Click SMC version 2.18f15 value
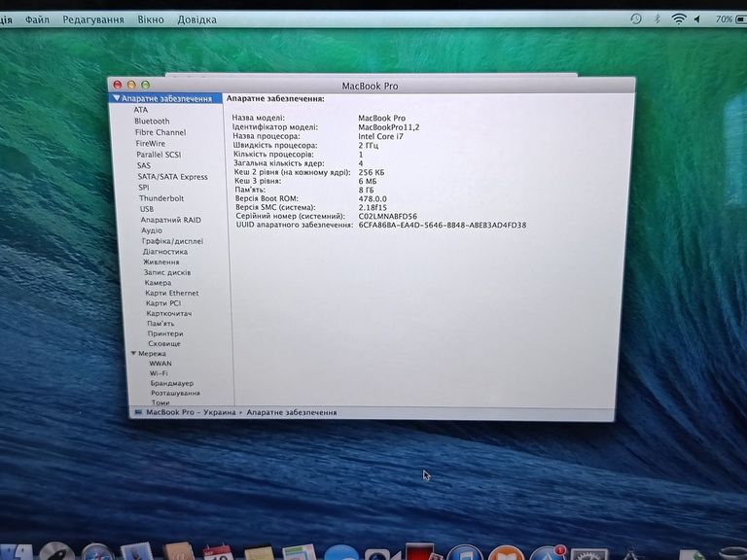 [373, 208]
